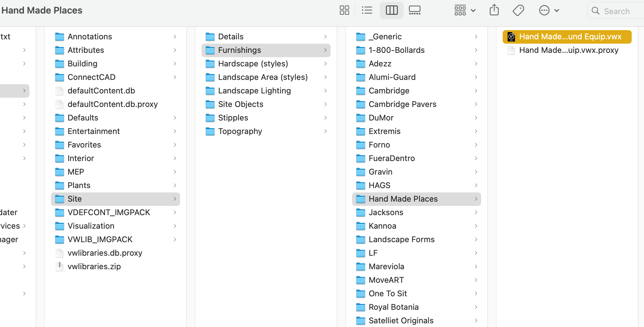Screen dimensions: 644x327
Task: Click the Vectorworks file icon on Hand Made...und Equip.vwx
Action: [x=511, y=36]
